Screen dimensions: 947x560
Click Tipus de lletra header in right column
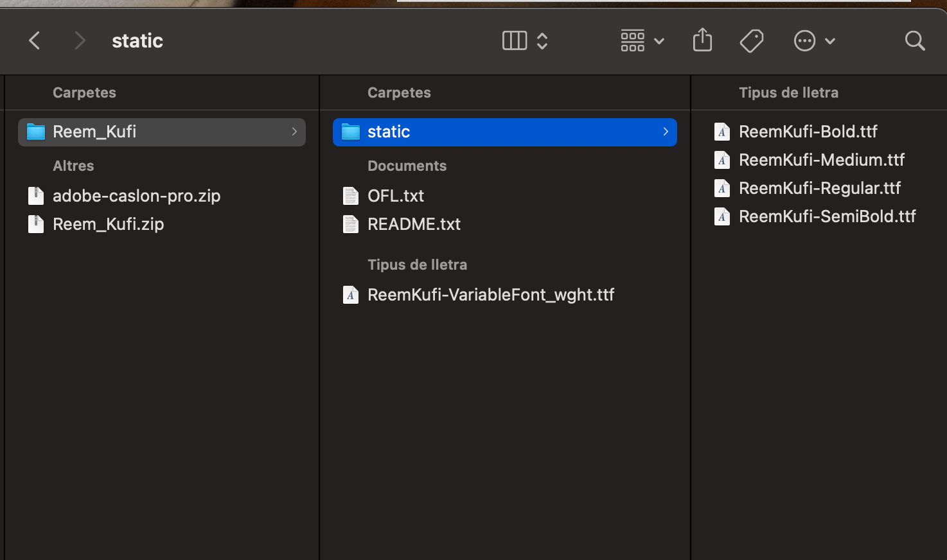point(788,92)
